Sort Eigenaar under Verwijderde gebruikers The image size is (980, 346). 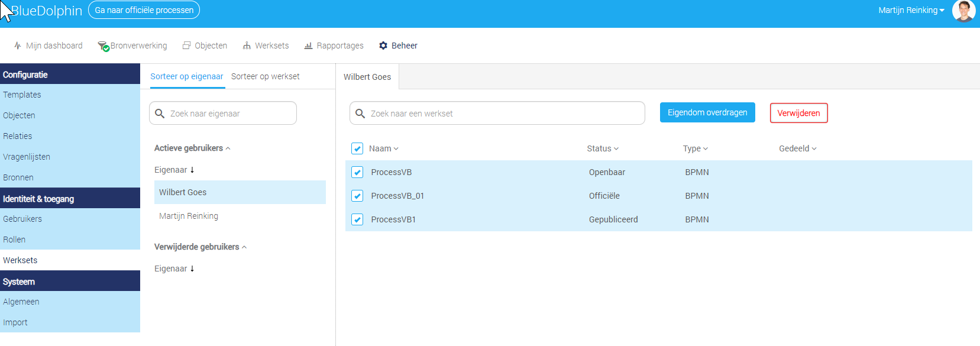(x=174, y=269)
